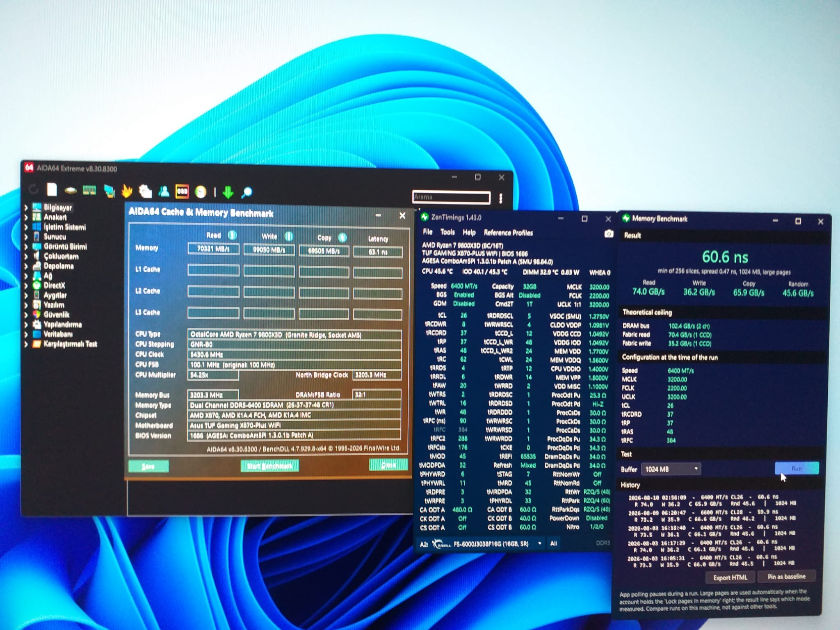Select the Aygıtlar icon in the tree
840x630 pixels.
[37, 295]
